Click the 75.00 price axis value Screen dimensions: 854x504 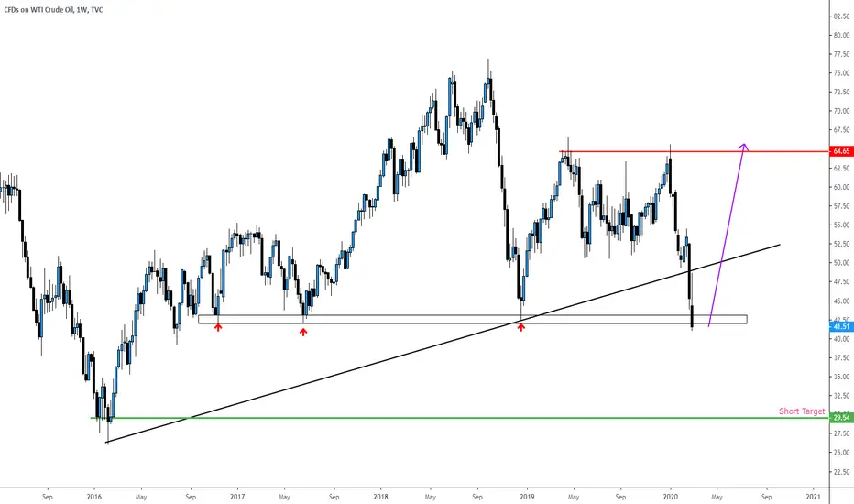click(x=841, y=73)
